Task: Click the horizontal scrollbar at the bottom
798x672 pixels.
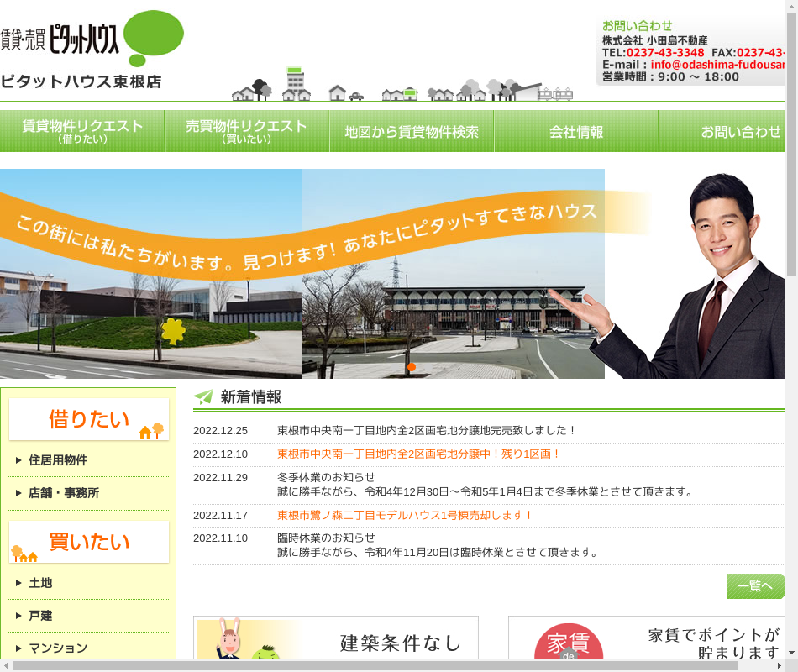Action: tap(374, 665)
